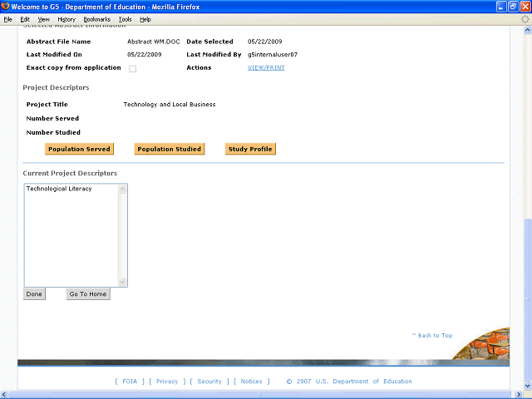
Task: Click the Go To Home button
Action: (x=88, y=293)
